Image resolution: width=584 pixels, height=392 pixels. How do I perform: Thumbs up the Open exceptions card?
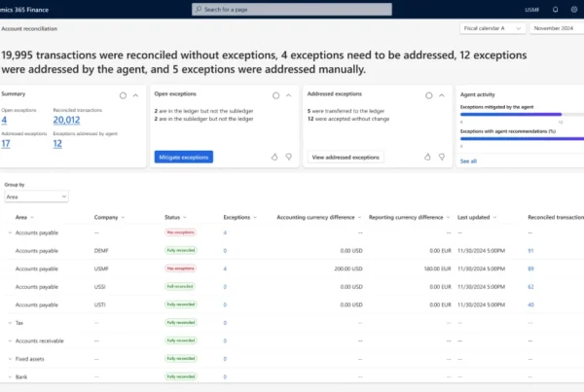tap(274, 157)
